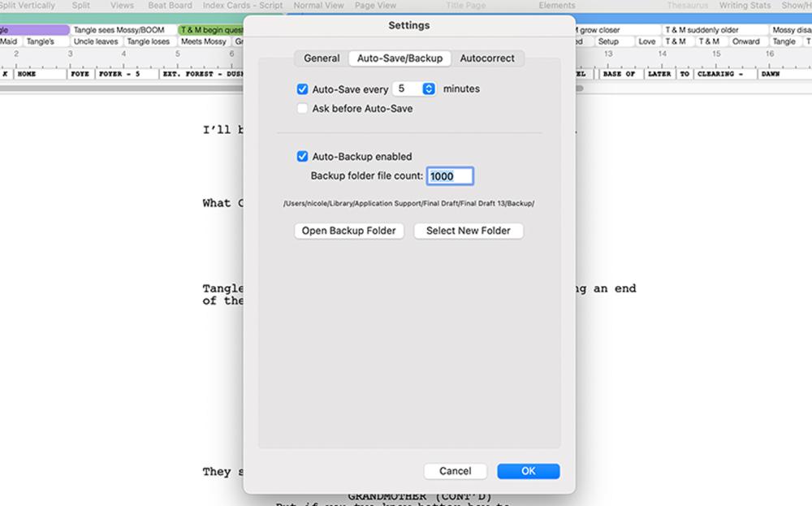812x506 pixels.
Task: Select the 'Uncle leaves' outline marker
Action: [x=96, y=41]
